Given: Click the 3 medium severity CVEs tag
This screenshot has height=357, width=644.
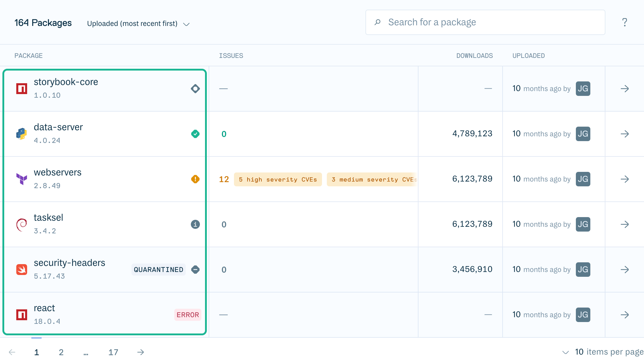Looking at the screenshot, I should click(372, 179).
